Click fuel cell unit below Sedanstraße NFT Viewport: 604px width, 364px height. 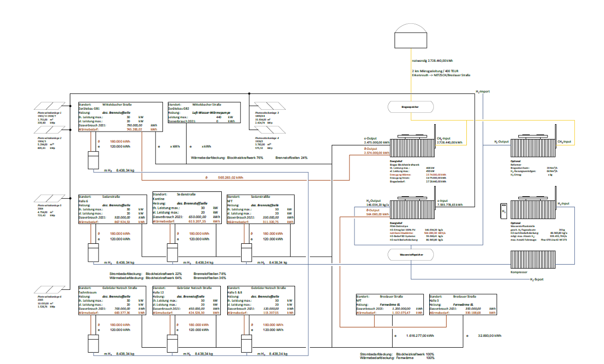pyautogui.click(x=247, y=252)
